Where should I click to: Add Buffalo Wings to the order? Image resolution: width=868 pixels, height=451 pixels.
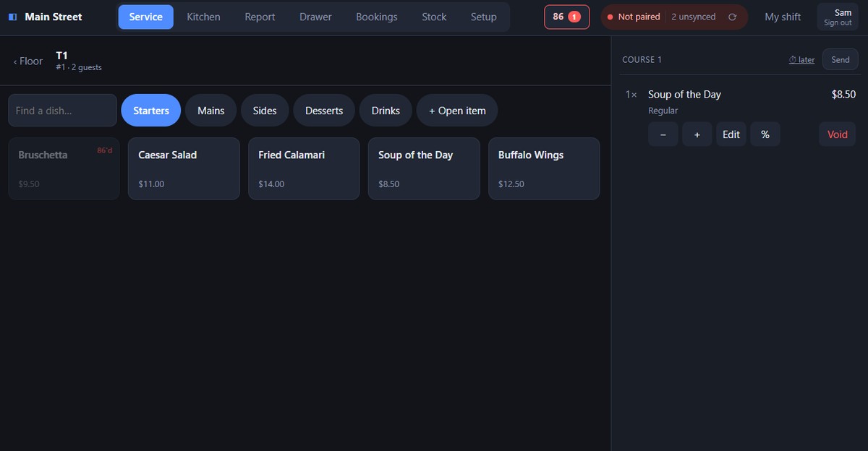pos(544,168)
